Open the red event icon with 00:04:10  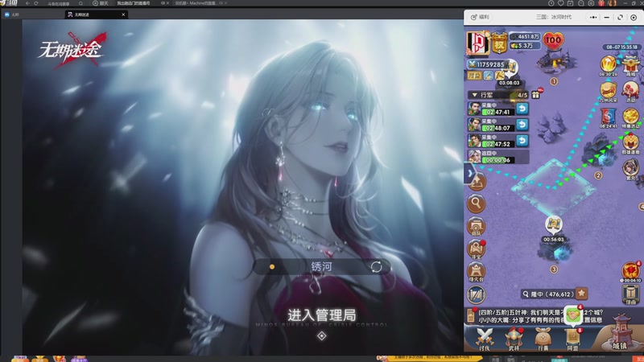(630, 272)
